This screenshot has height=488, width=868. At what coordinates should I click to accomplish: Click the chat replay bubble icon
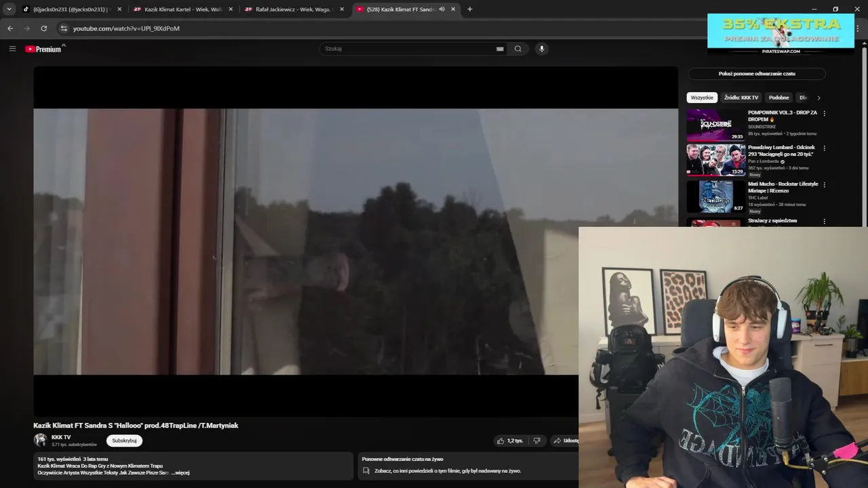click(366, 470)
